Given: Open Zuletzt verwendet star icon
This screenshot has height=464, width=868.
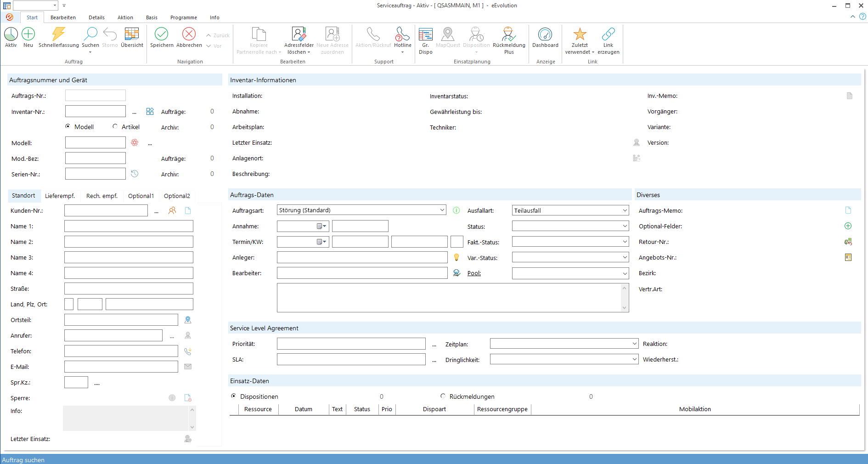Looking at the screenshot, I should (580, 34).
